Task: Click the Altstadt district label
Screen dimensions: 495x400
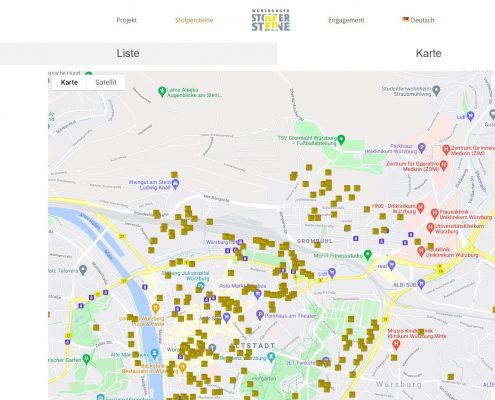Action: (254, 346)
